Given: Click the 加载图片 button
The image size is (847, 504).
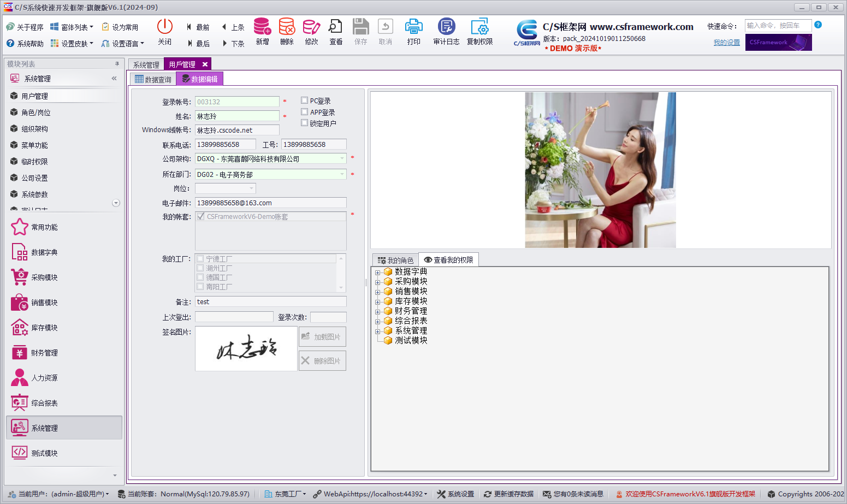Looking at the screenshot, I should click(x=322, y=336).
